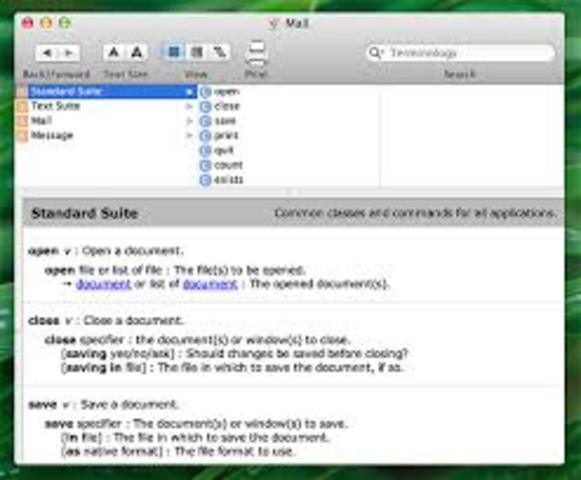Select the Message suite row

[x=107, y=135]
